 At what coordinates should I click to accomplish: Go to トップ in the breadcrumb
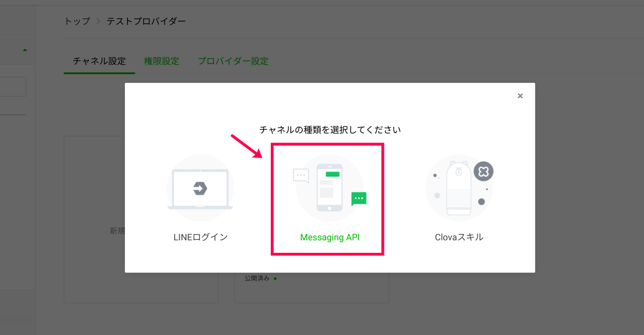pos(77,21)
